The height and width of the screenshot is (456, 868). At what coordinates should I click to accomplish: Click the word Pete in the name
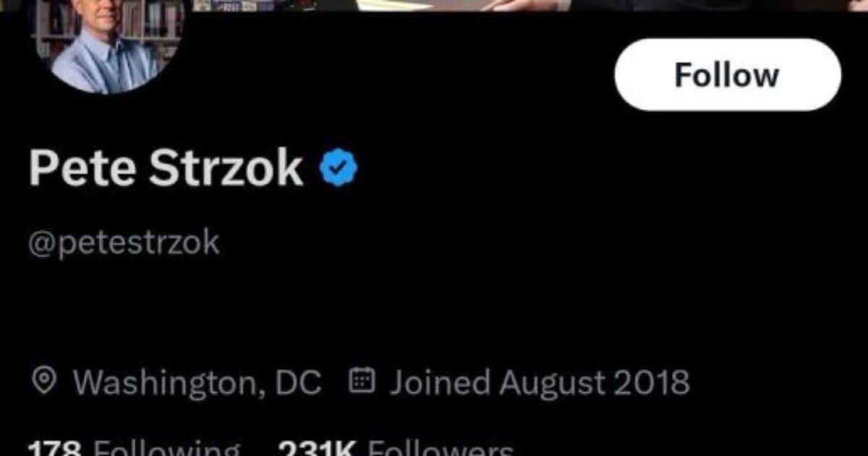point(82,168)
